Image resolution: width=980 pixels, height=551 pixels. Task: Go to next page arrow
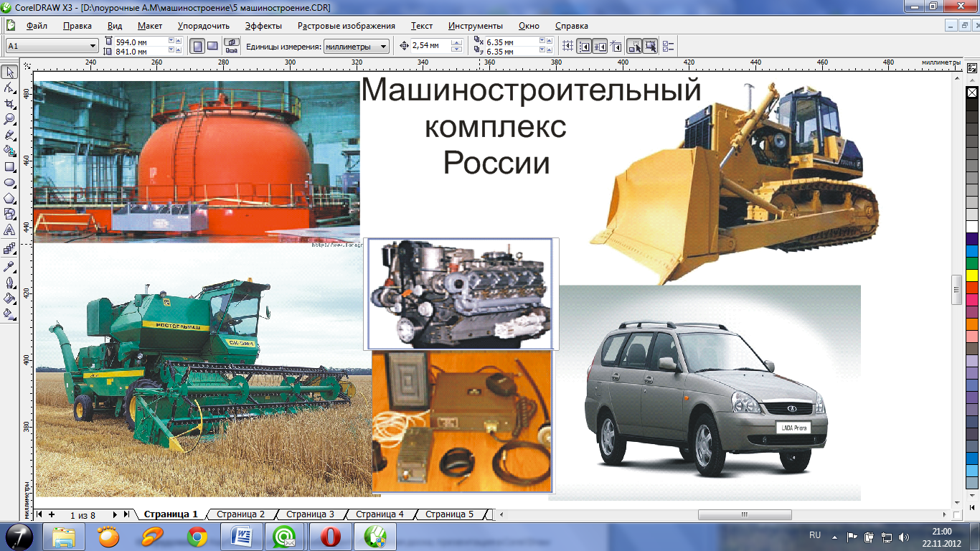115,514
